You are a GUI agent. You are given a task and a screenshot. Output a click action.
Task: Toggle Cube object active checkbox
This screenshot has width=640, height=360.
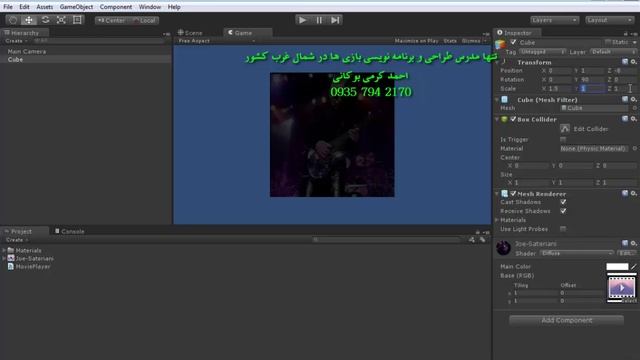pyautogui.click(x=513, y=42)
